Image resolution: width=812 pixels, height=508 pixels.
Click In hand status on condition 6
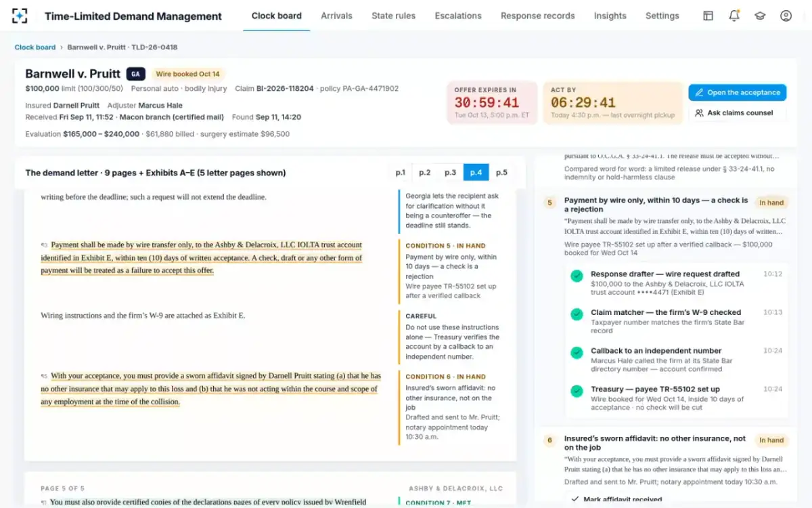[x=771, y=440]
